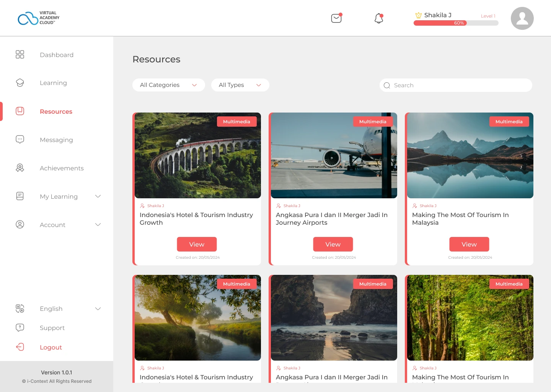View Angkasa Pura I dan II Merger resource

pyautogui.click(x=333, y=244)
